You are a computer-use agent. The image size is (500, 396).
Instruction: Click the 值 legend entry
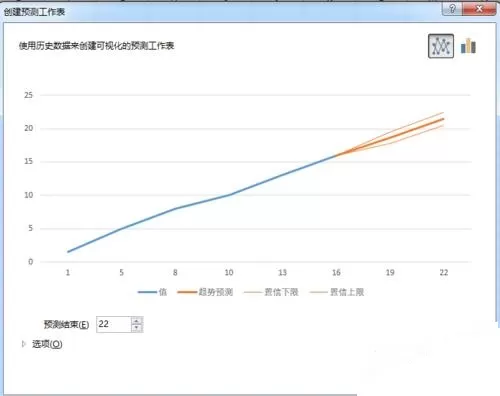pos(152,292)
